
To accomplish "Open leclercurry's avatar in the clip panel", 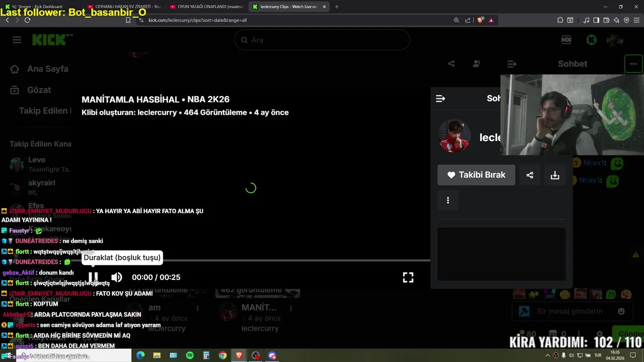I will click(454, 137).
